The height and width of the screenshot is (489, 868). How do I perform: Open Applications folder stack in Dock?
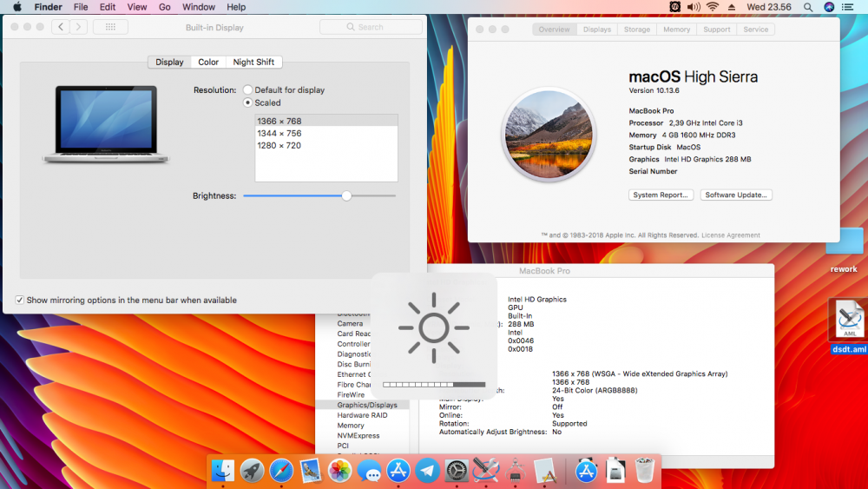586,471
